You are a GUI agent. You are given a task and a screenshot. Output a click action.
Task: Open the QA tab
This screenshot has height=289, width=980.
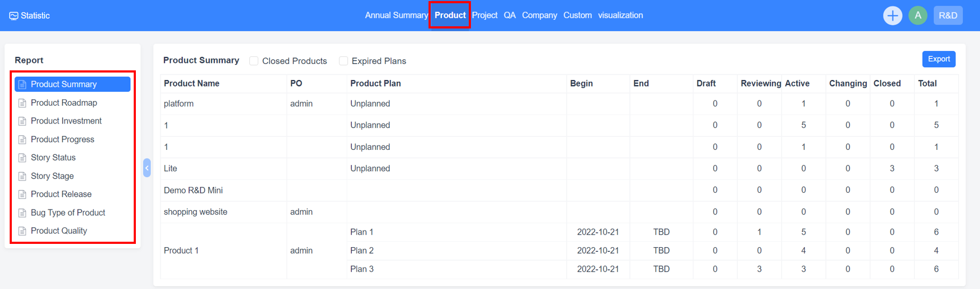(510, 15)
